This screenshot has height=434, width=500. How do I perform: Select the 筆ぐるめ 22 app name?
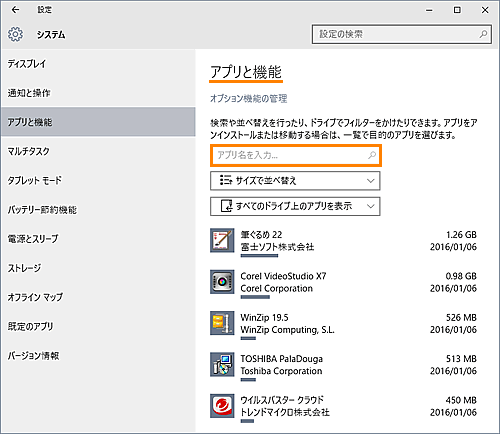261,235
